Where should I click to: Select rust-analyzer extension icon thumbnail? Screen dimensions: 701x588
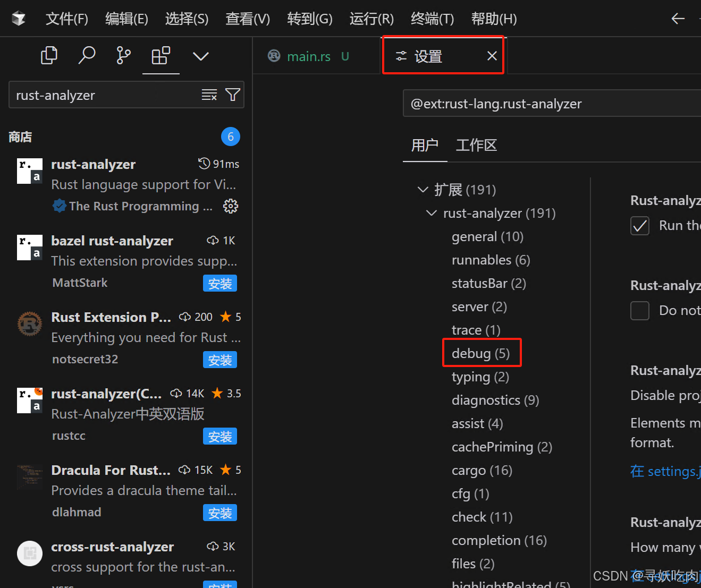30,171
